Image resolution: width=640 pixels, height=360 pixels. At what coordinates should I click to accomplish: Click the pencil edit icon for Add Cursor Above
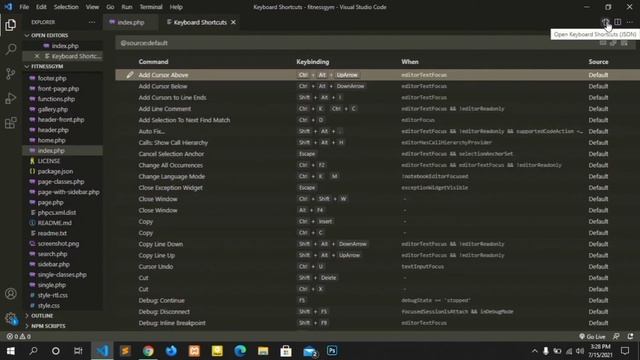click(130, 75)
